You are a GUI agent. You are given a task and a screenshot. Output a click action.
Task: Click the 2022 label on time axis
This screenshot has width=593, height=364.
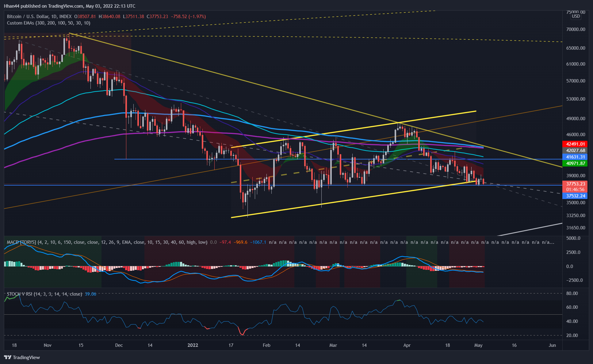click(x=193, y=345)
